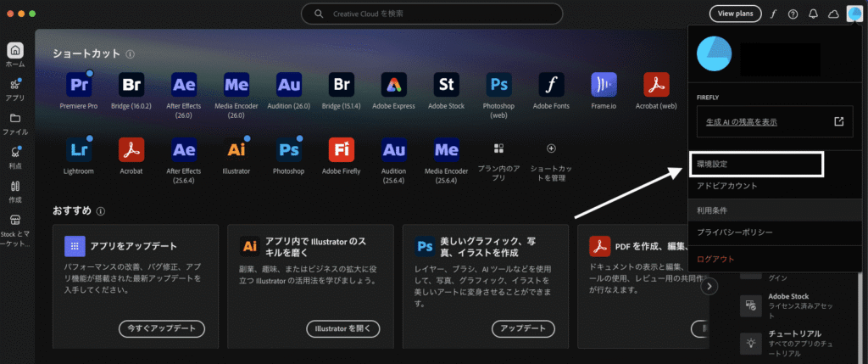Launch After Effects (26.0) shortcut
This screenshot has height=364, width=868.
184,85
